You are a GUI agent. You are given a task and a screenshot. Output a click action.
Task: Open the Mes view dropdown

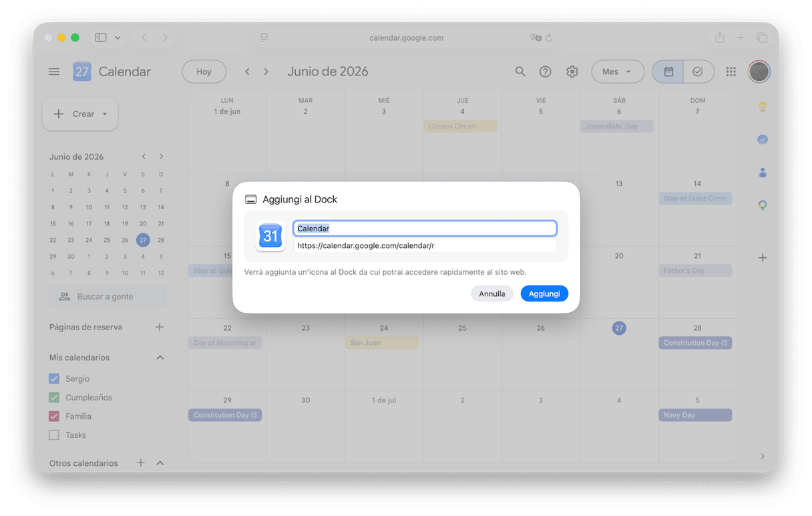point(618,72)
